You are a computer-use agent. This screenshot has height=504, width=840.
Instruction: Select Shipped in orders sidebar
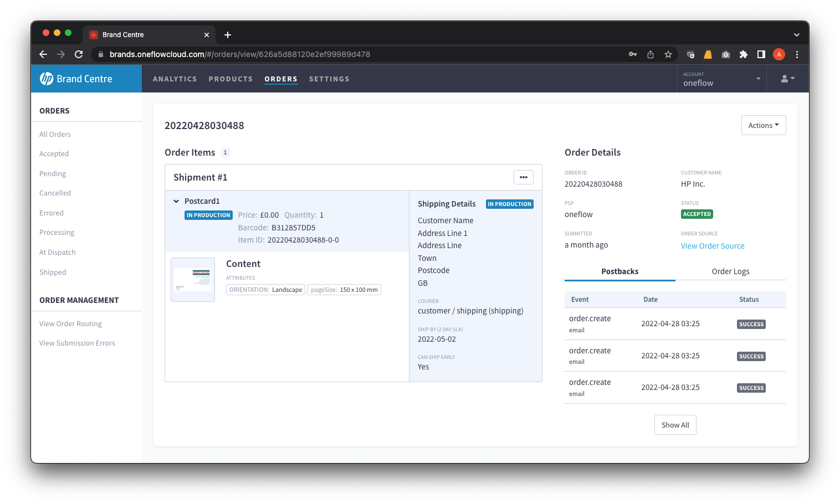coord(53,272)
